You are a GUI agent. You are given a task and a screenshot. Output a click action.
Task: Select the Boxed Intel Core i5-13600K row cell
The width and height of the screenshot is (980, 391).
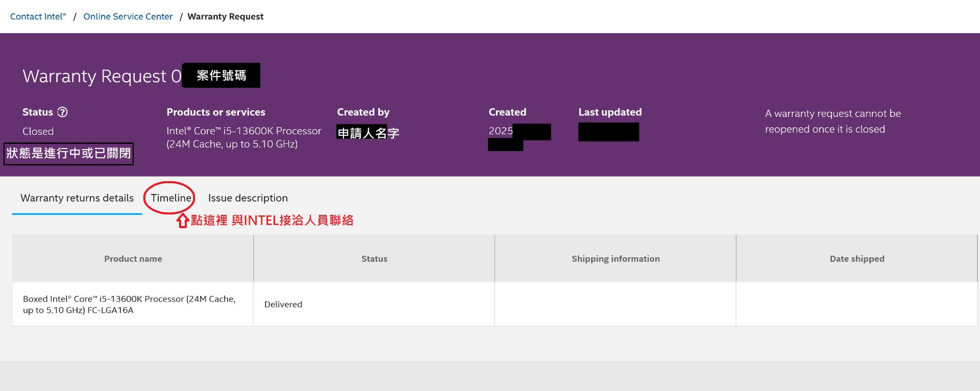click(x=129, y=304)
